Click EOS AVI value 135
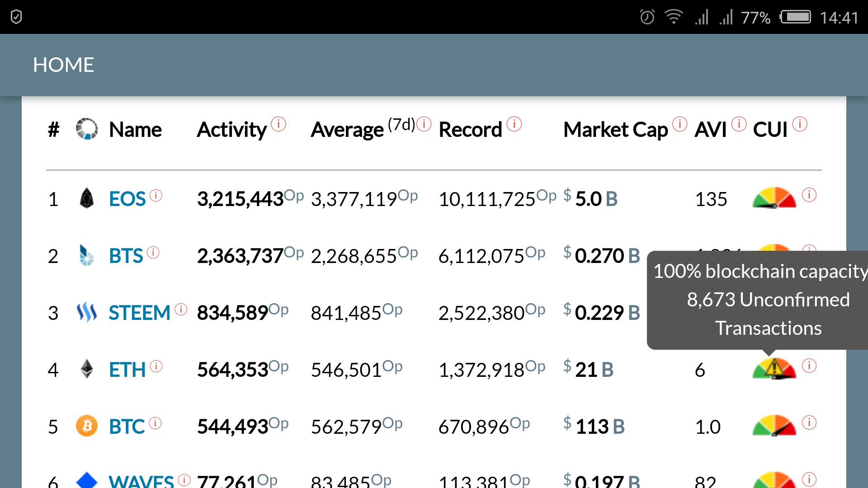This screenshot has width=868, height=488. click(711, 199)
